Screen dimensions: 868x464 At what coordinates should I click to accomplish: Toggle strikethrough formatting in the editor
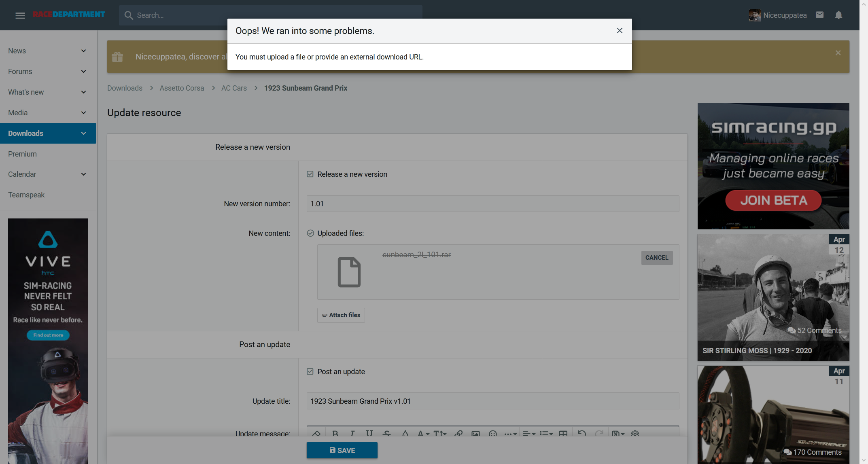[x=386, y=433]
